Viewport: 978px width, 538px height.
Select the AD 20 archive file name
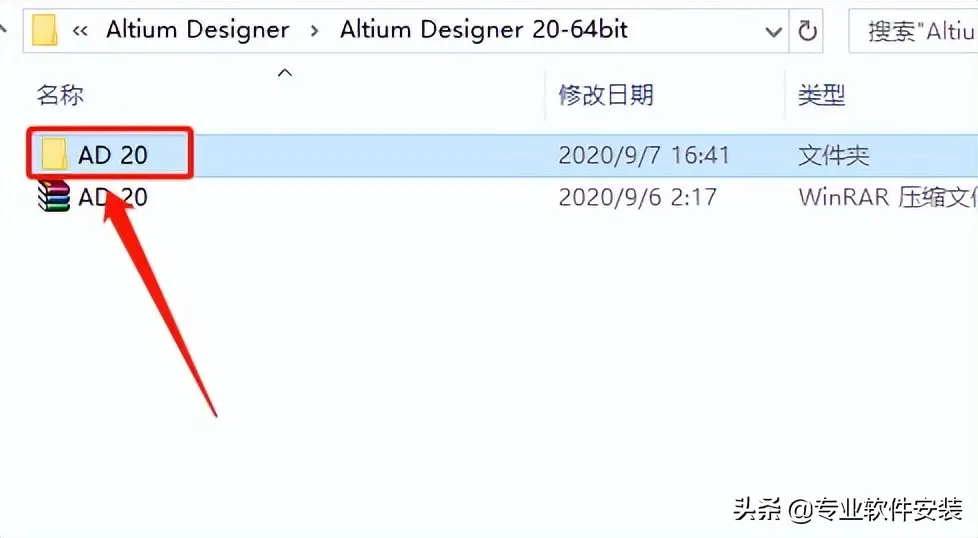tap(113, 198)
